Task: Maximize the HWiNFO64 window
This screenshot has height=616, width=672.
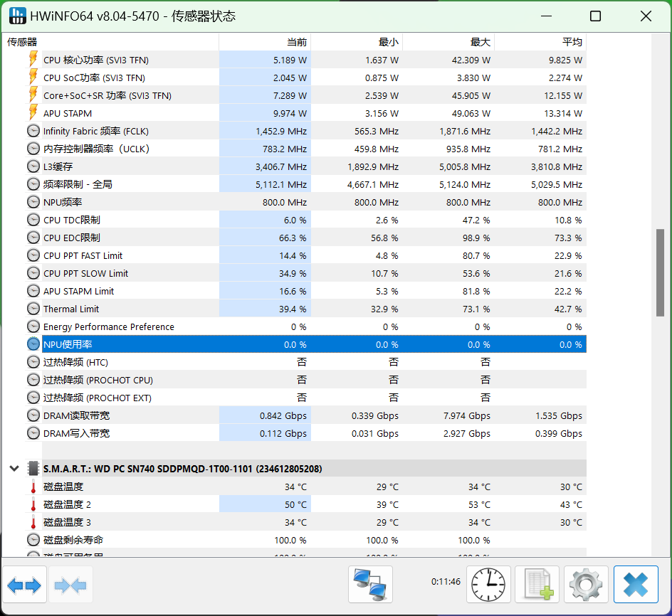Action: coord(595,16)
